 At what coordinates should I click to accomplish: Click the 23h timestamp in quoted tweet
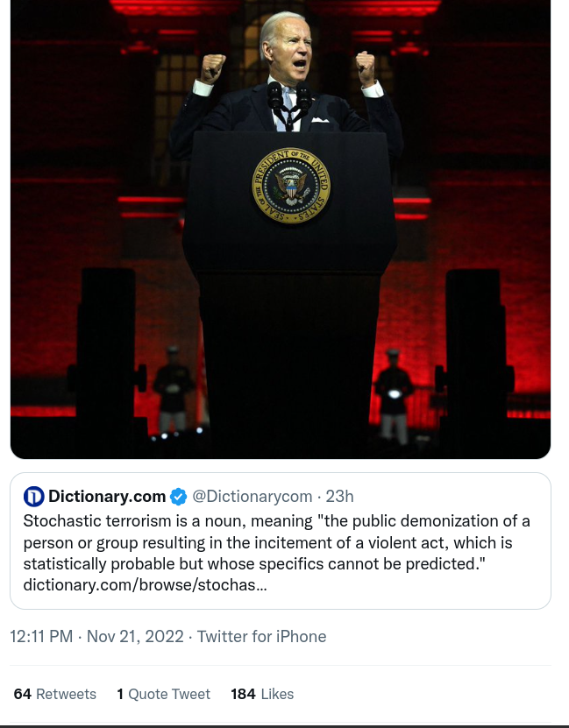coord(339,497)
